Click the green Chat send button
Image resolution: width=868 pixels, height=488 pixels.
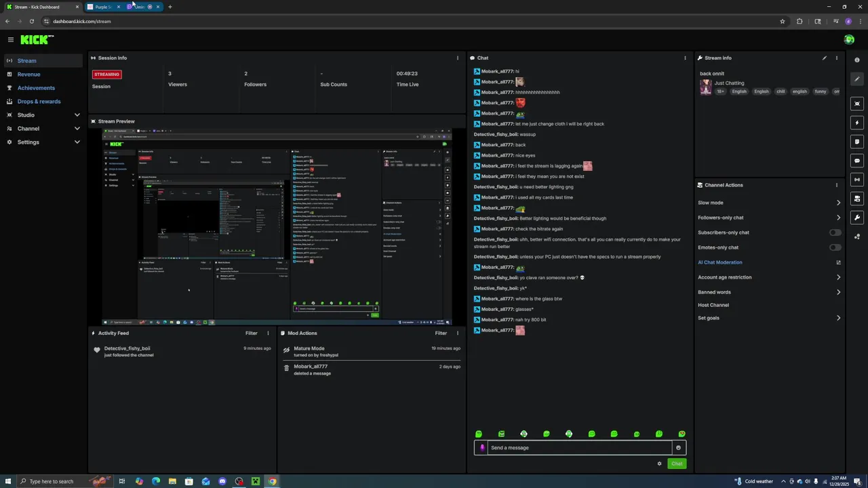coord(677,464)
